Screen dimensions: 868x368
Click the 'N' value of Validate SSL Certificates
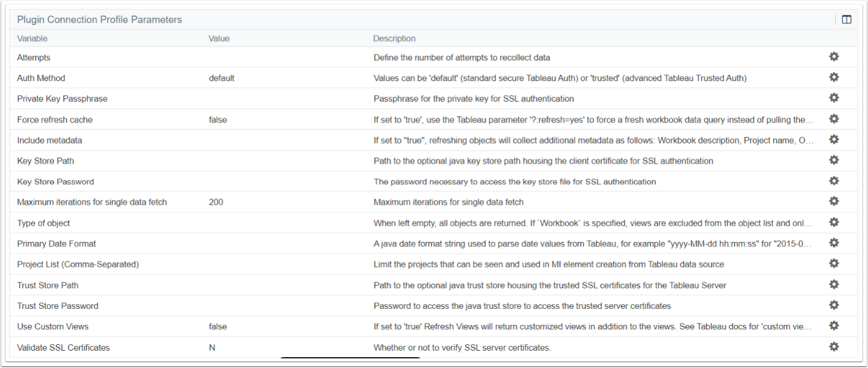212,347
